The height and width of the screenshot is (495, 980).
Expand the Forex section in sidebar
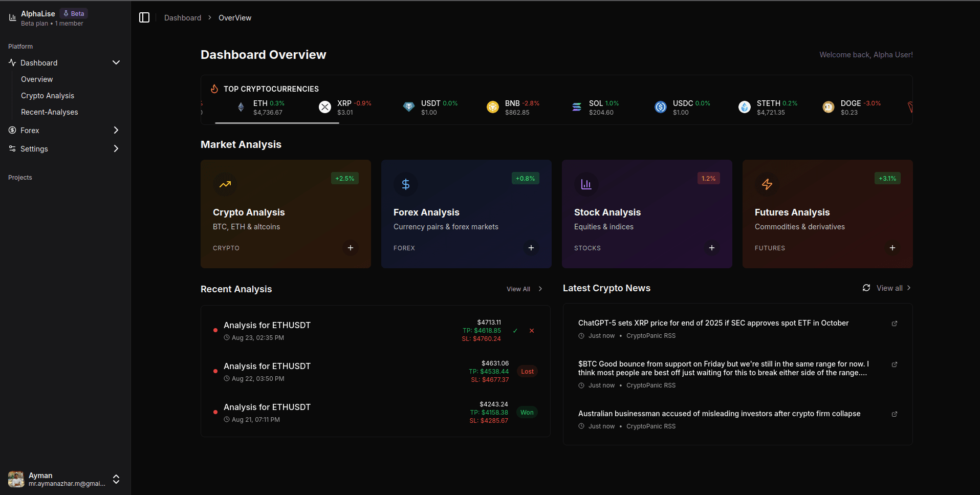(x=116, y=130)
